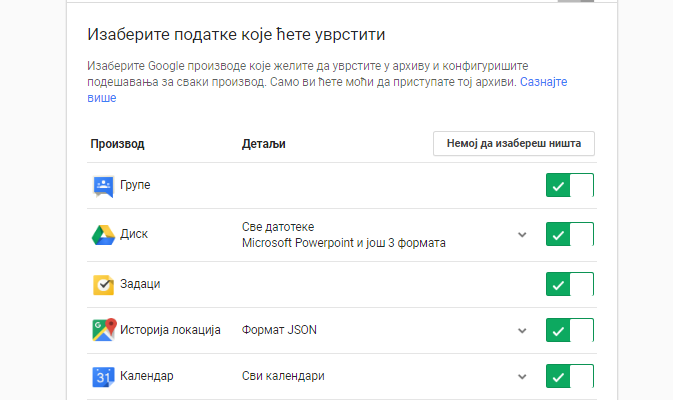Disable the Групе toggle switch
This screenshot has width=673, height=400.
[570, 185]
